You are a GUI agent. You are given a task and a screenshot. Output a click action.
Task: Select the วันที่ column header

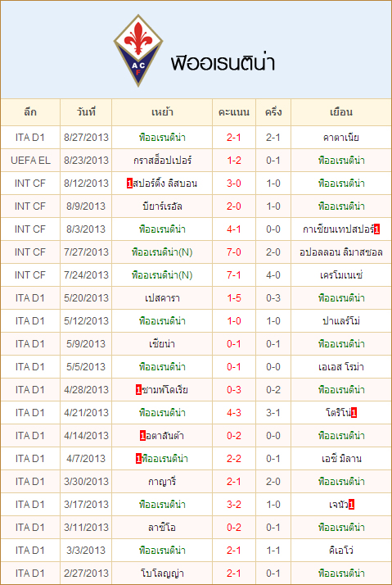click(86, 112)
